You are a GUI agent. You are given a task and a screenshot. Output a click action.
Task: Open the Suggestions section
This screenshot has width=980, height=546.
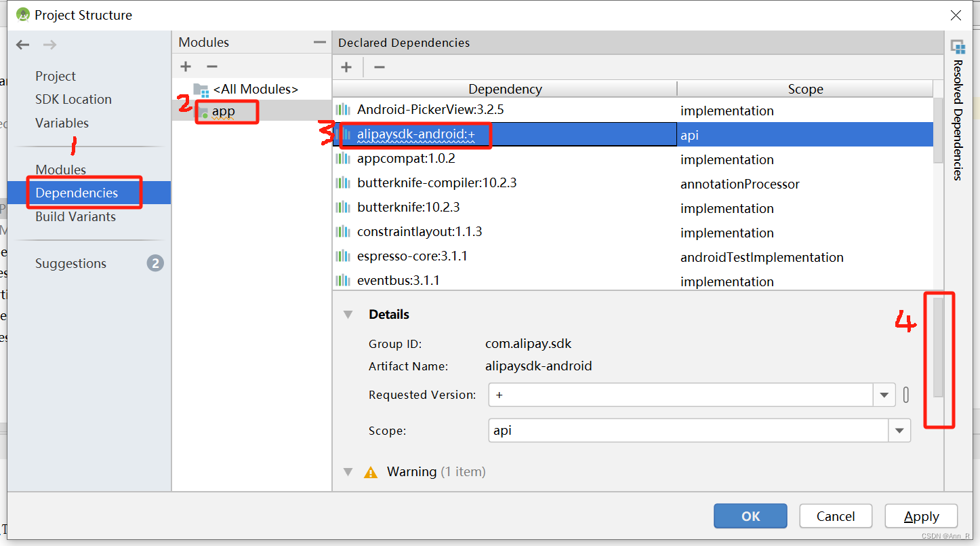pyautogui.click(x=70, y=263)
